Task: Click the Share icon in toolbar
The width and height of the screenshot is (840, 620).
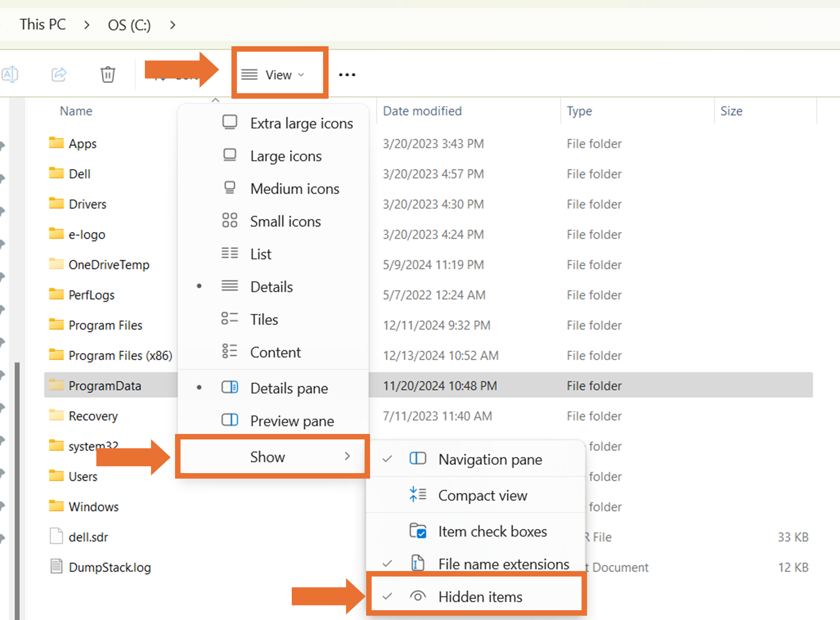Action: [59, 74]
